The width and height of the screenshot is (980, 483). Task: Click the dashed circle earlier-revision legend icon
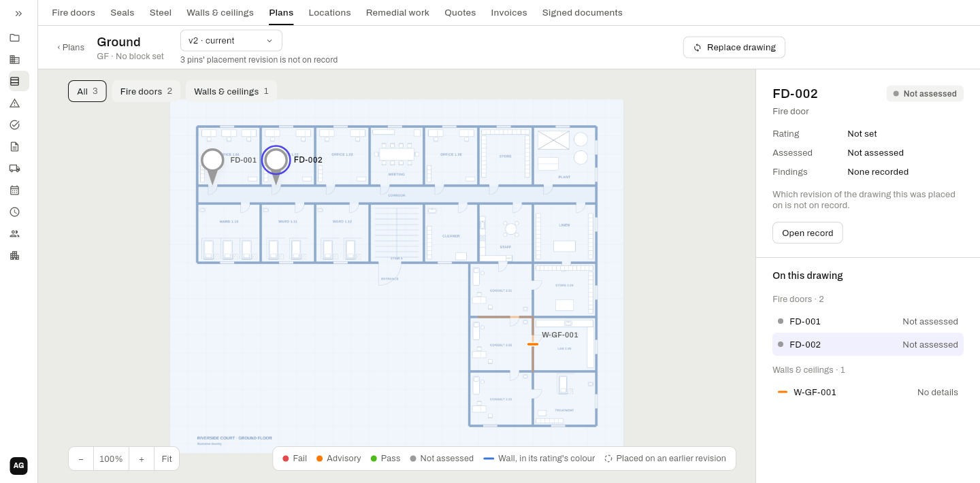point(608,459)
